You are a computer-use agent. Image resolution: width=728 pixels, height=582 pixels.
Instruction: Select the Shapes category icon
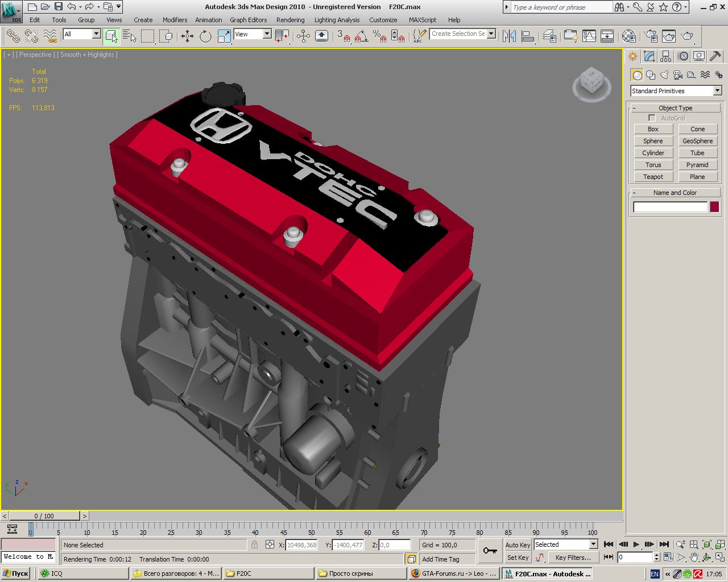pyautogui.click(x=651, y=74)
